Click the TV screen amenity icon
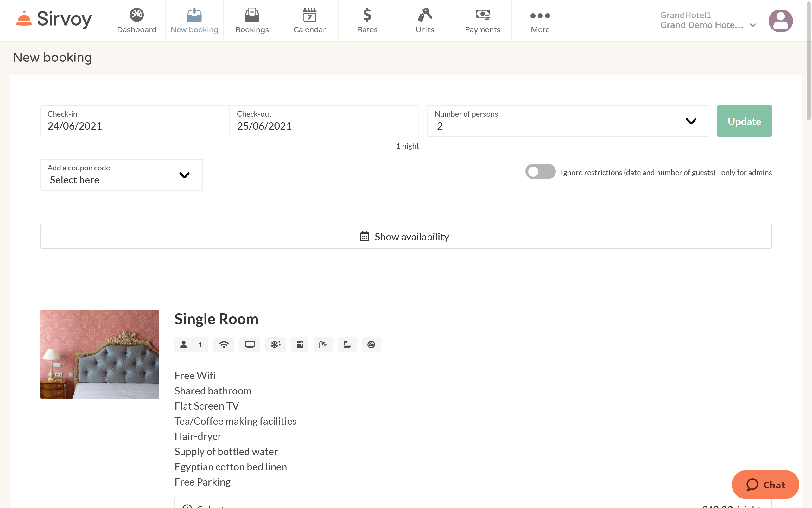The height and width of the screenshot is (508, 812). pos(250,344)
